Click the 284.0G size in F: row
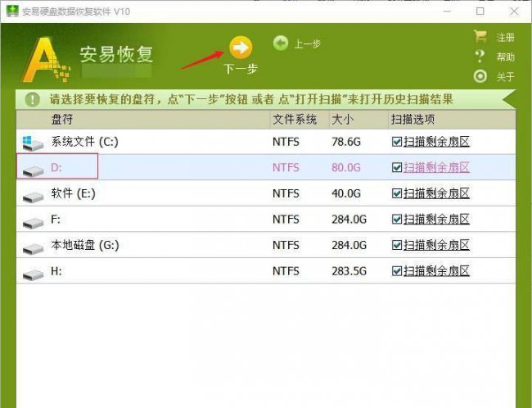Image resolution: width=532 pixels, height=408 pixels. coord(349,219)
